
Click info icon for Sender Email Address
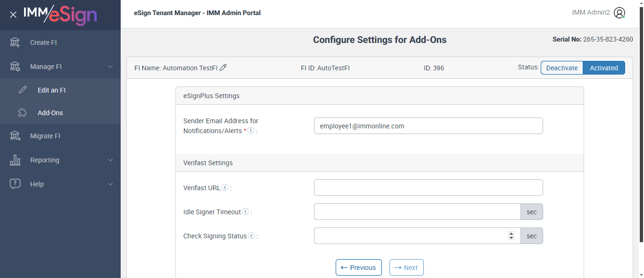[x=251, y=130]
